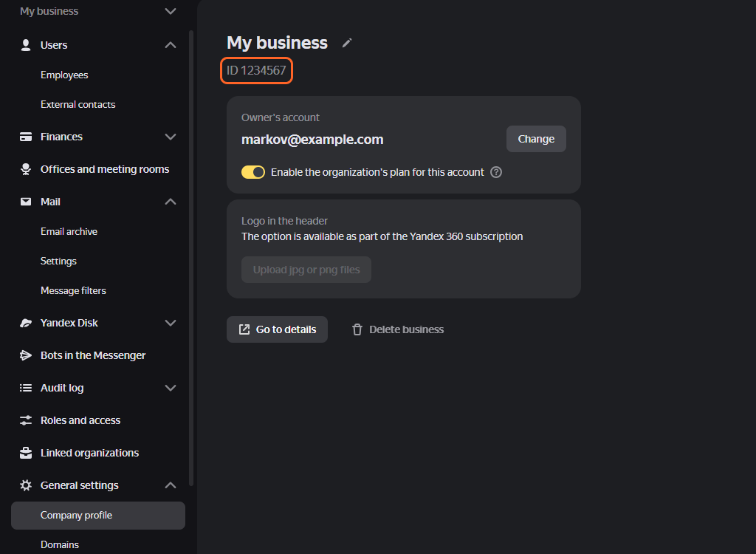Click the Roles and access sliders icon
This screenshot has height=554, width=756.
pos(26,420)
